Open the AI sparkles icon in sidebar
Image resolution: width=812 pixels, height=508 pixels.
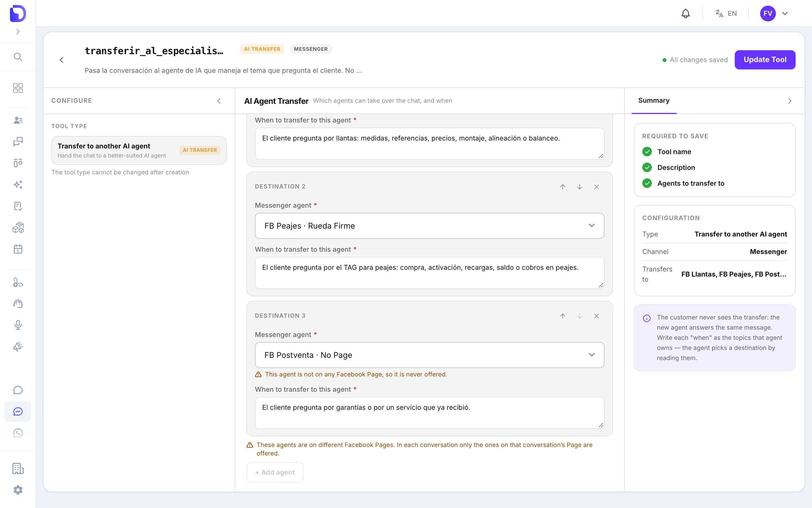(x=18, y=185)
